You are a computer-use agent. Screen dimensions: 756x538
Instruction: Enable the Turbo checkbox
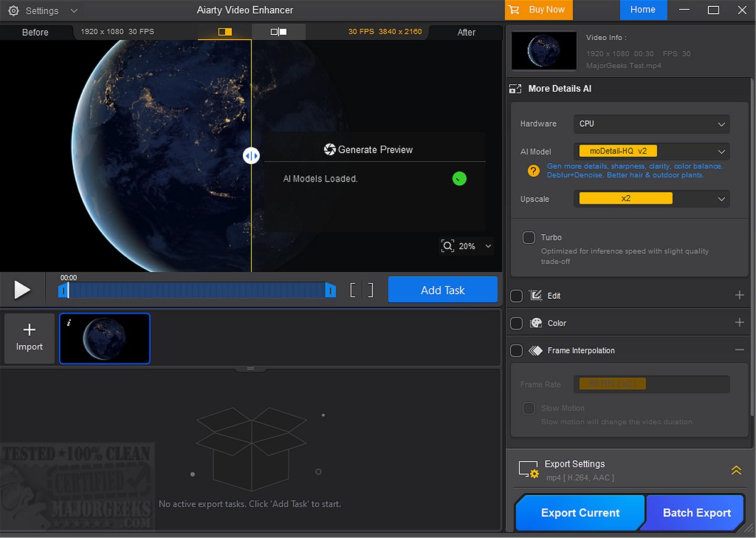(529, 238)
